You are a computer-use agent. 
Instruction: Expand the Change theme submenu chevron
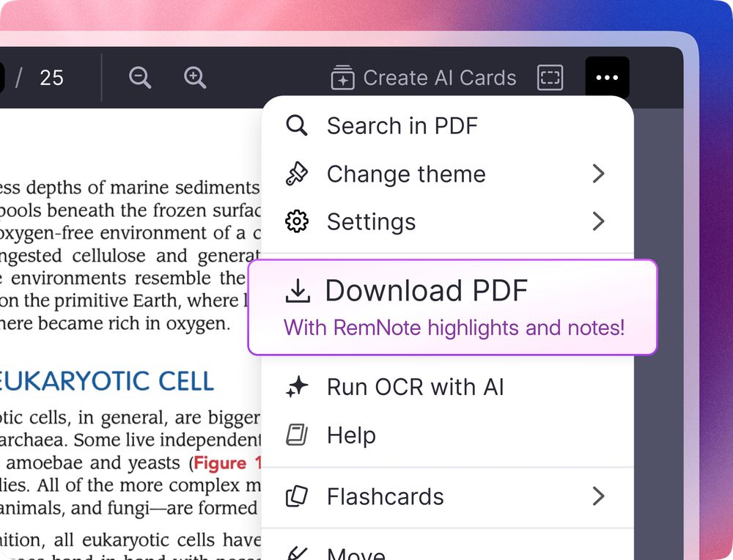pyautogui.click(x=598, y=174)
